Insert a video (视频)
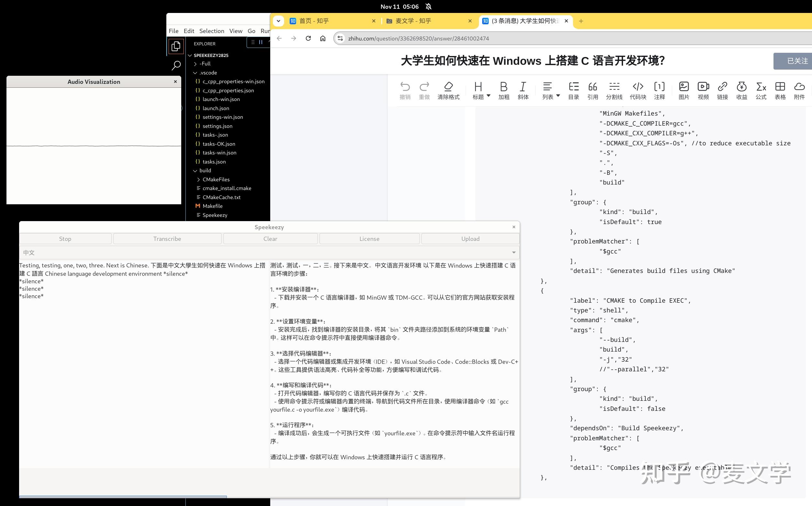Screen dimensions: 812x506 click(703, 90)
